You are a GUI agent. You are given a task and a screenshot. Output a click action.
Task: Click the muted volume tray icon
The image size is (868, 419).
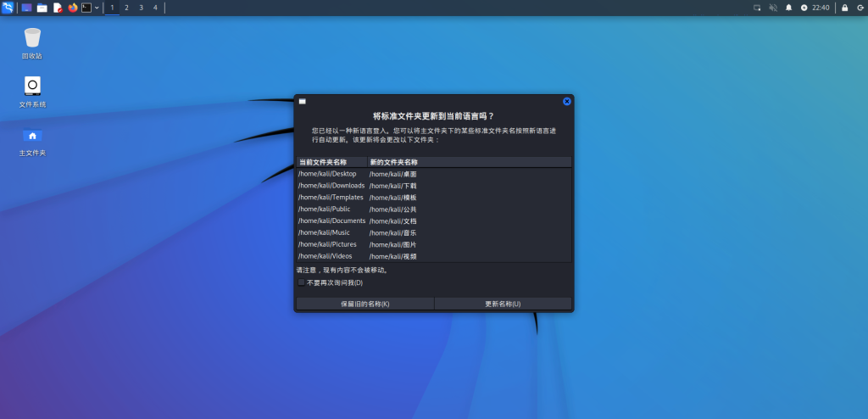click(773, 8)
